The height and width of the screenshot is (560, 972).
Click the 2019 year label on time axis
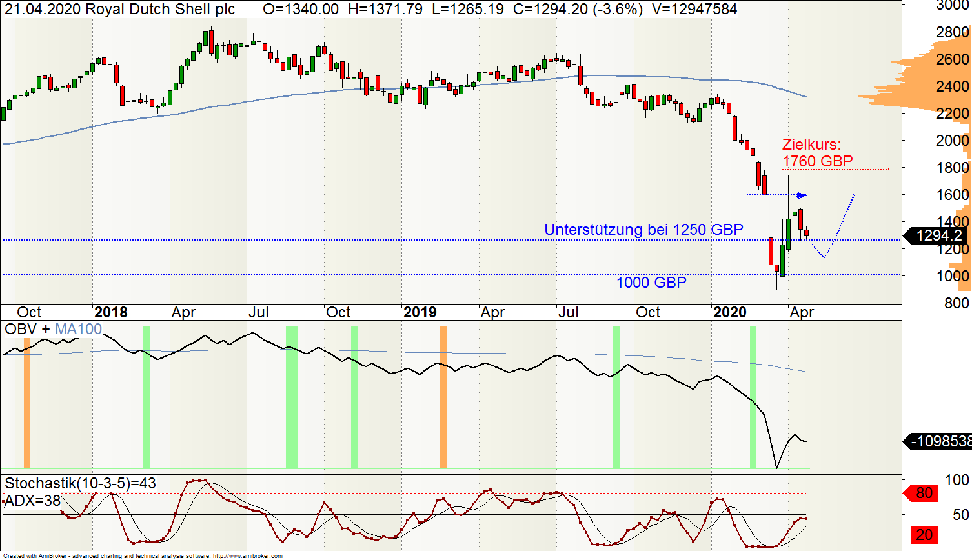[x=420, y=312]
